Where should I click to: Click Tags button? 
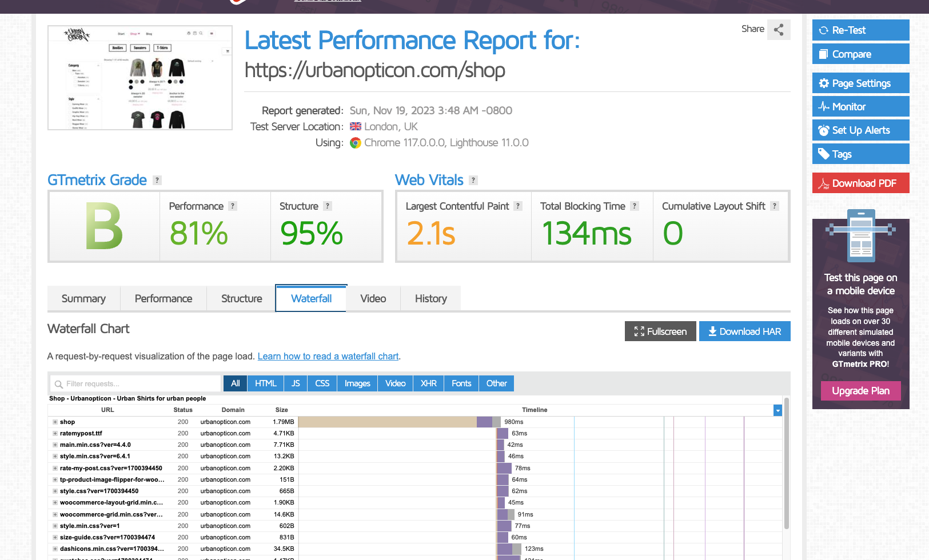860,154
